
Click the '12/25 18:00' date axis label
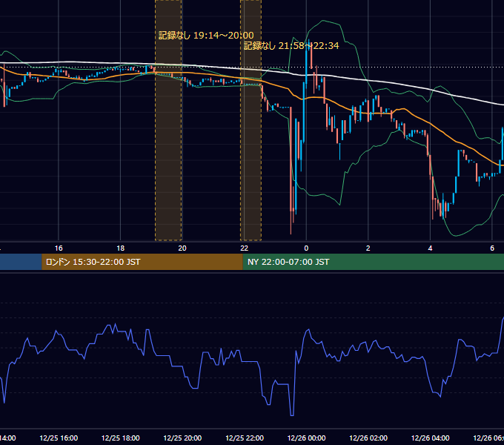(x=121, y=438)
